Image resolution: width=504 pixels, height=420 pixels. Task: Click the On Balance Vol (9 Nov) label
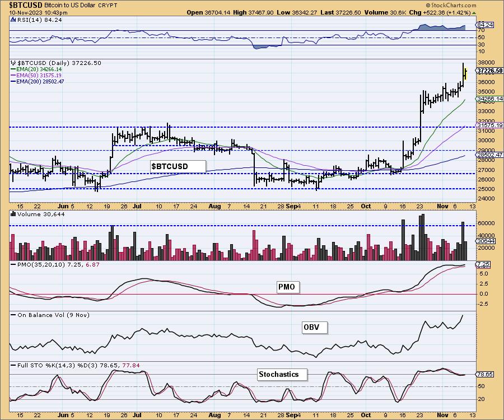tap(50, 315)
